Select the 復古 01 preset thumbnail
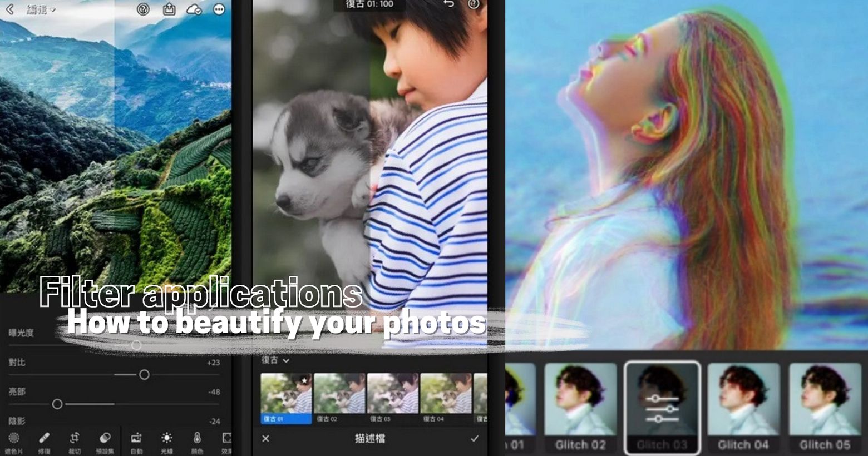The image size is (868, 456). click(x=287, y=398)
